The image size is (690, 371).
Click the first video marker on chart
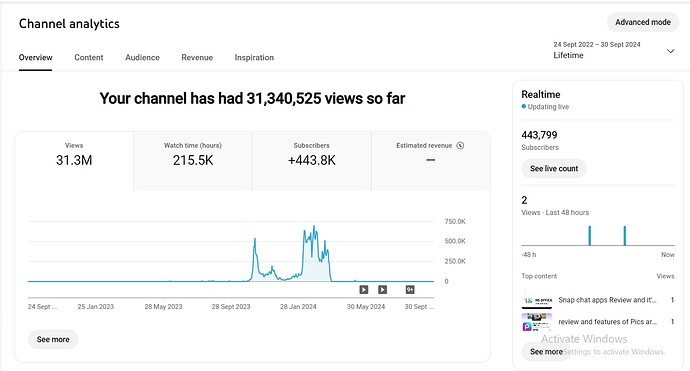pyautogui.click(x=363, y=290)
